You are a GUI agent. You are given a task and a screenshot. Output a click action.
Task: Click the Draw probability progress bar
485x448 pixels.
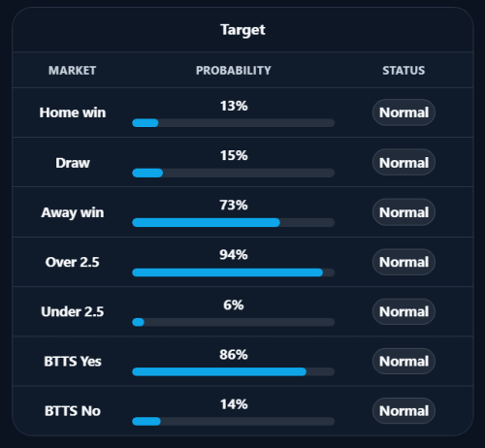[x=234, y=173]
